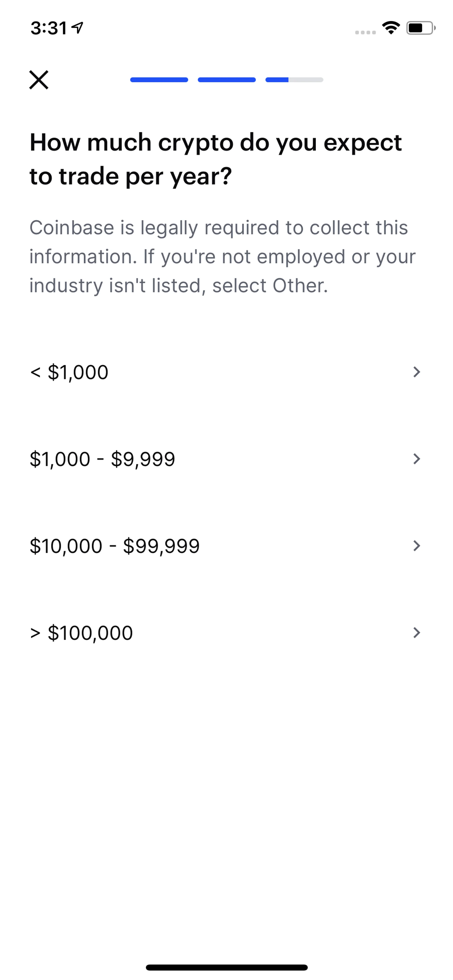Tap the first progress bar segment
The width and height of the screenshot is (453, 980).
(x=159, y=80)
